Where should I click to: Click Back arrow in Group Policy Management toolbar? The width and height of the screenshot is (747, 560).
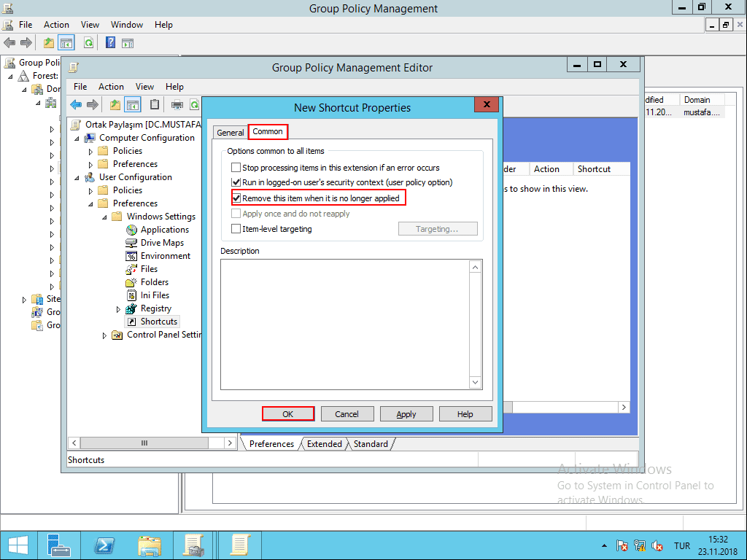tap(9, 43)
